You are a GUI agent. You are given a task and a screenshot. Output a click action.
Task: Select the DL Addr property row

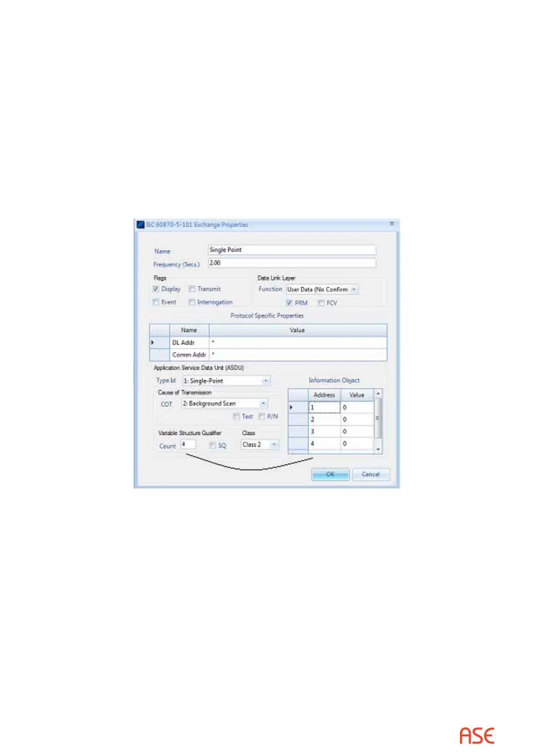pyautogui.click(x=268, y=343)
